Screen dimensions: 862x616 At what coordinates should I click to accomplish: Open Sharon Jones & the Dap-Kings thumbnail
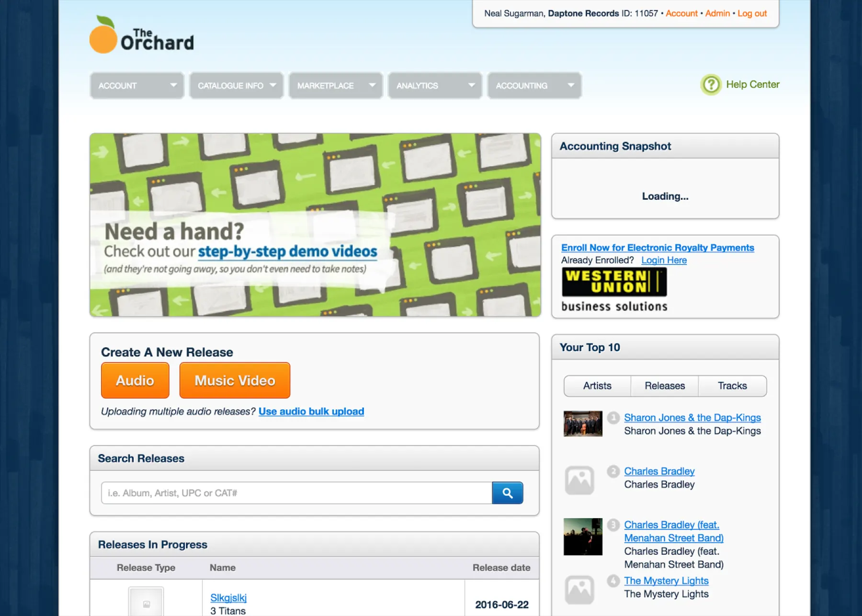click(583, 423)
